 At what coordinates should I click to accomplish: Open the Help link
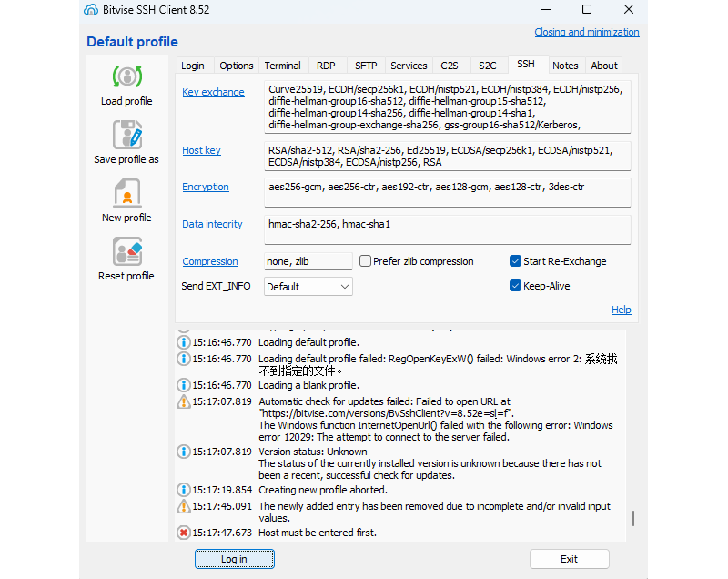[x=622, y=310]
